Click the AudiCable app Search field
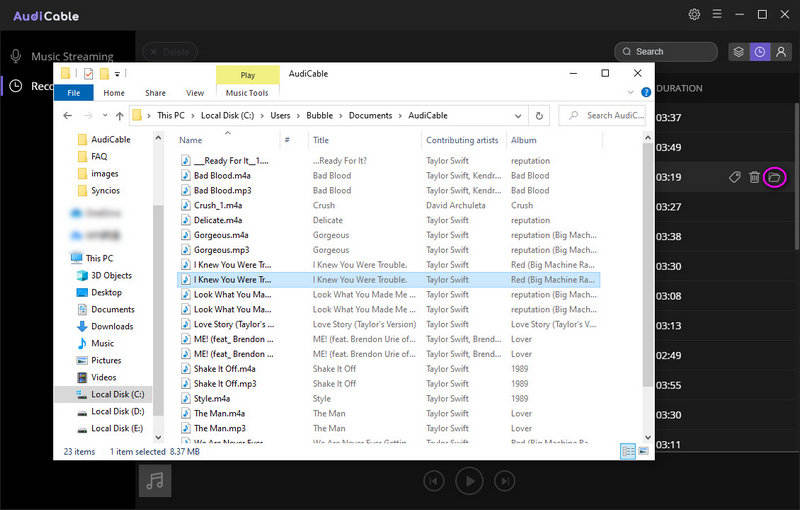 point(666,52)
